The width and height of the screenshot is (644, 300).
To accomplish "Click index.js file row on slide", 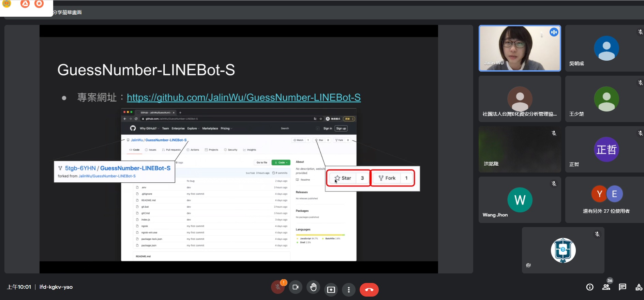I will pos(211,220).
